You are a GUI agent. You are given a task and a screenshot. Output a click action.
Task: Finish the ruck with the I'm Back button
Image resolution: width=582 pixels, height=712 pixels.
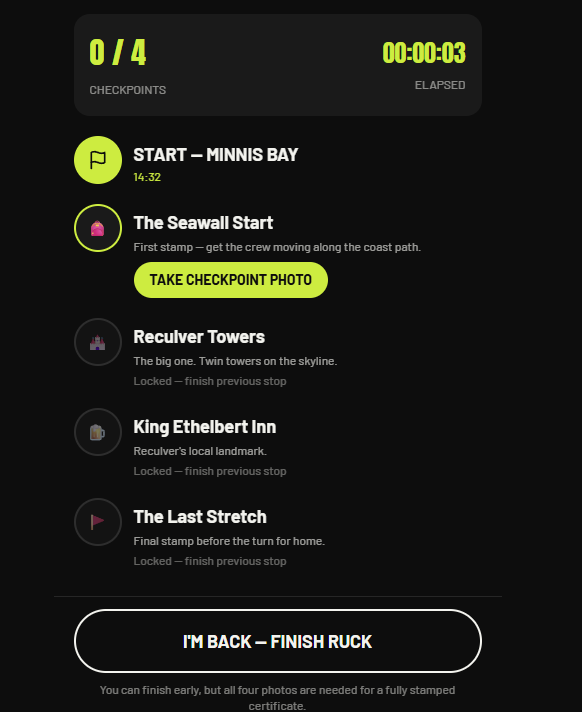(278, 641)
